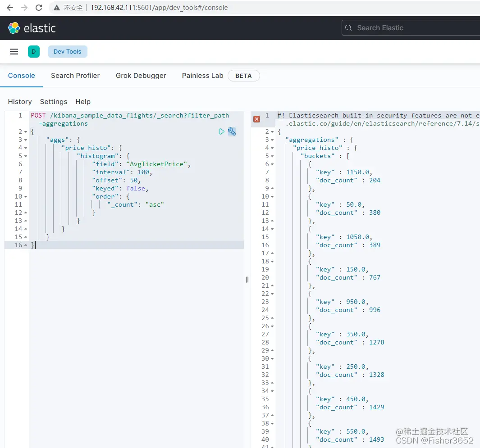Collapse "buckets" fold on response line 5
Viewport: 480px width, 448px height.
point(272,156)
